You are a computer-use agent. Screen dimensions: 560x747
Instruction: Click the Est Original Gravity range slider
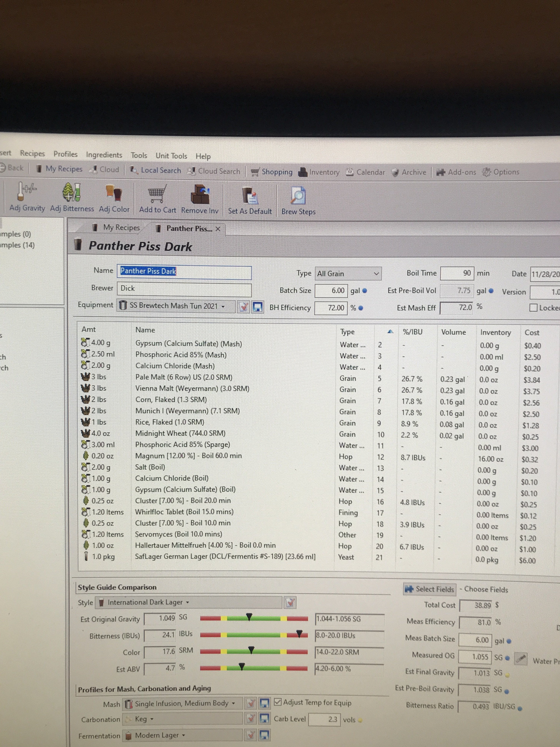tap(254, 618)
